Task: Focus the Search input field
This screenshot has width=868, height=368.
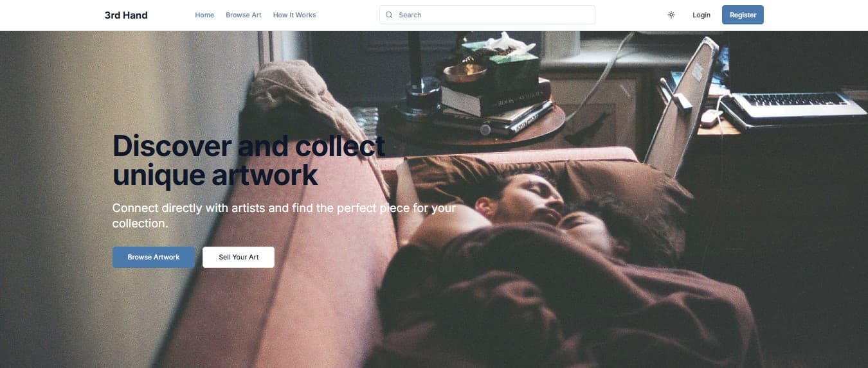Action: (x=487, y=15)
